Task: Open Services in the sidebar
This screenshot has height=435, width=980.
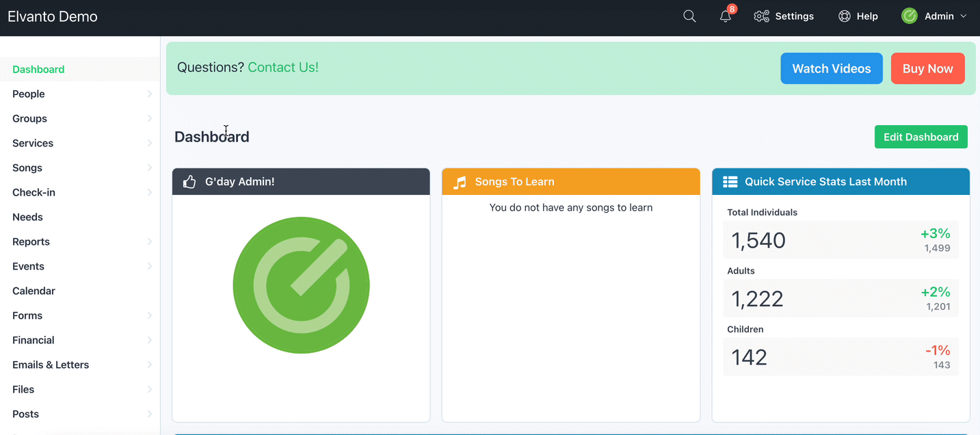Action: (x=80, y=143)
